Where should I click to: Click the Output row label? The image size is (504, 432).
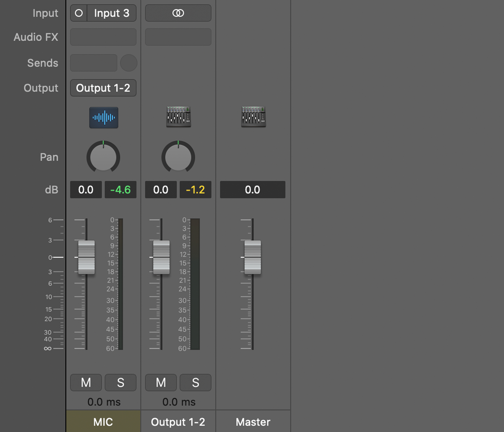[41, 88]
